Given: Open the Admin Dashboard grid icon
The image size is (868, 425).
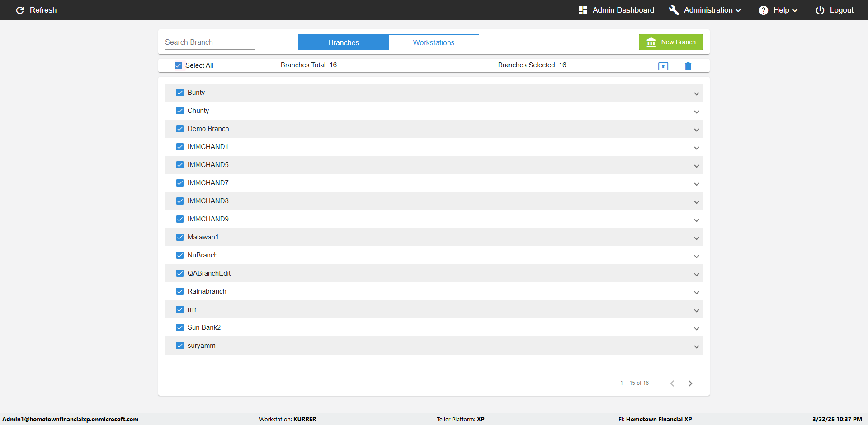Looking at the screenshot, I should (x=583, y=10).
